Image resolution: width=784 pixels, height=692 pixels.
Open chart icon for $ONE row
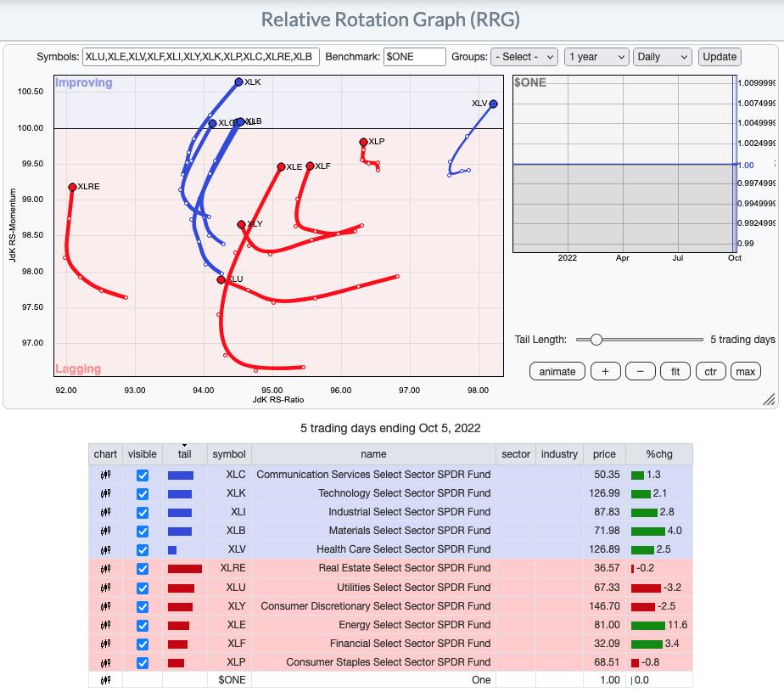click(x=105, y=680)
